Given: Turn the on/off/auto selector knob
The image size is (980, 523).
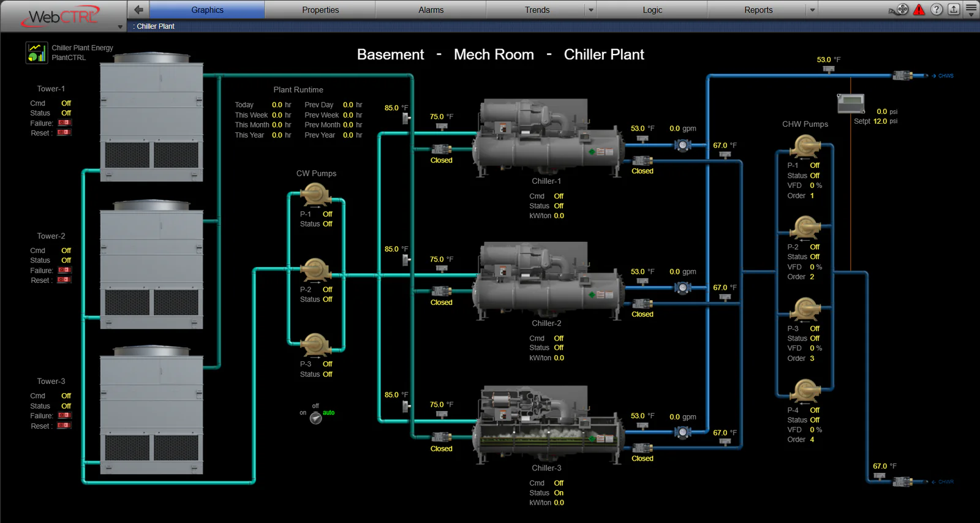Looking at the screenshot, I should coord(315,418).
